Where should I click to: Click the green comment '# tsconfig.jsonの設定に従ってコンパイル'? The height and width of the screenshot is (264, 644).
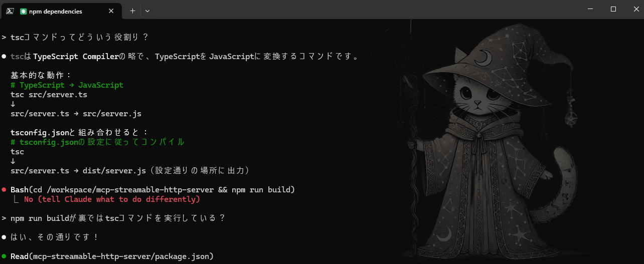[97, 142]
